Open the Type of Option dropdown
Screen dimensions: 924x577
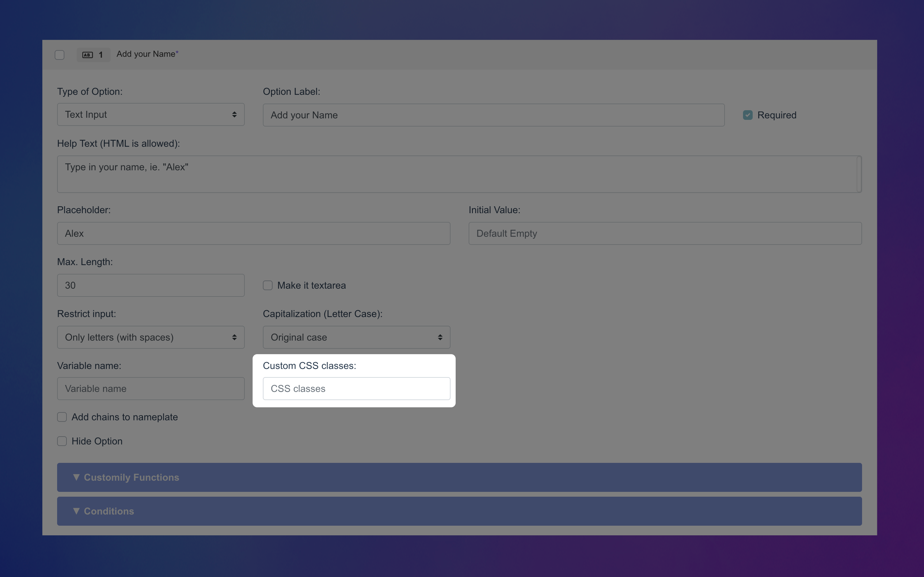click(x=150, y=114)
